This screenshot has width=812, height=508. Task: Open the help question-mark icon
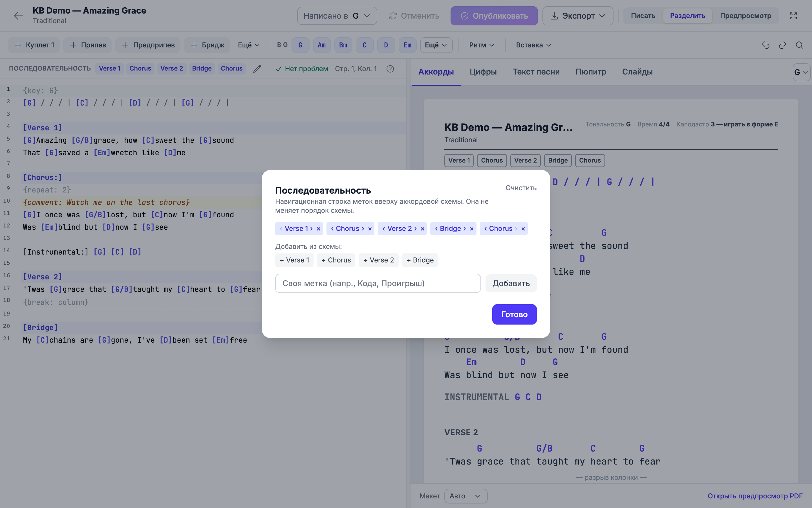[390, 69]
